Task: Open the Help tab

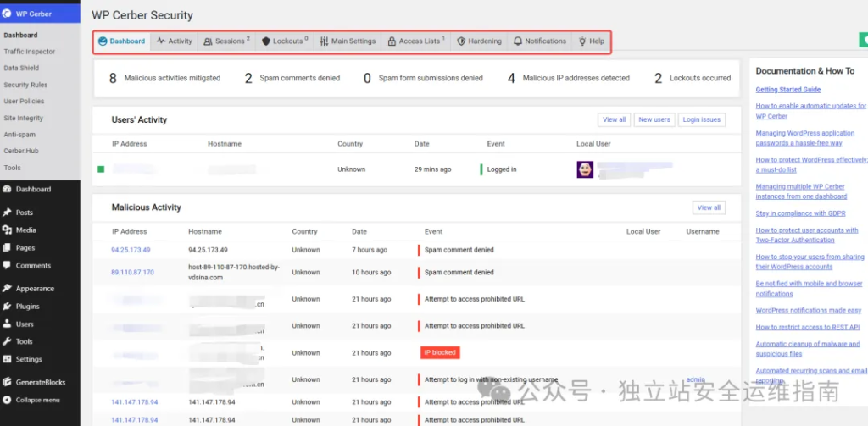Action: (x=591, y=41)
